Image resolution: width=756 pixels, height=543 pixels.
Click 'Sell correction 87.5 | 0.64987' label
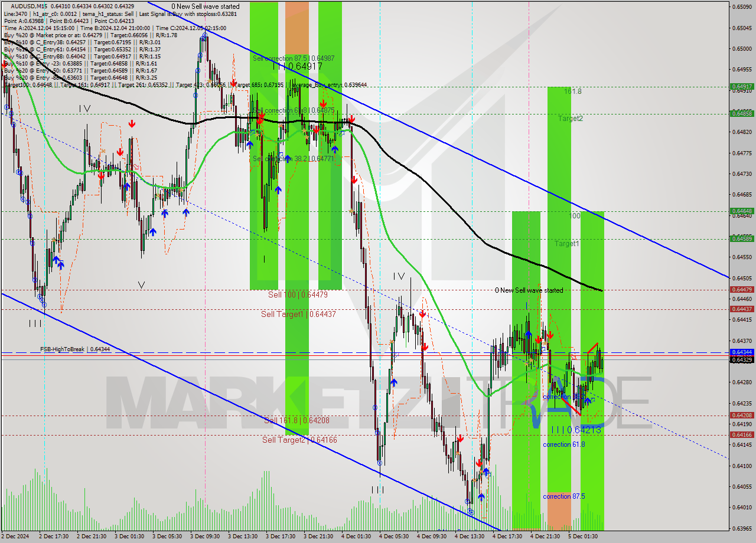pos(294,58)
